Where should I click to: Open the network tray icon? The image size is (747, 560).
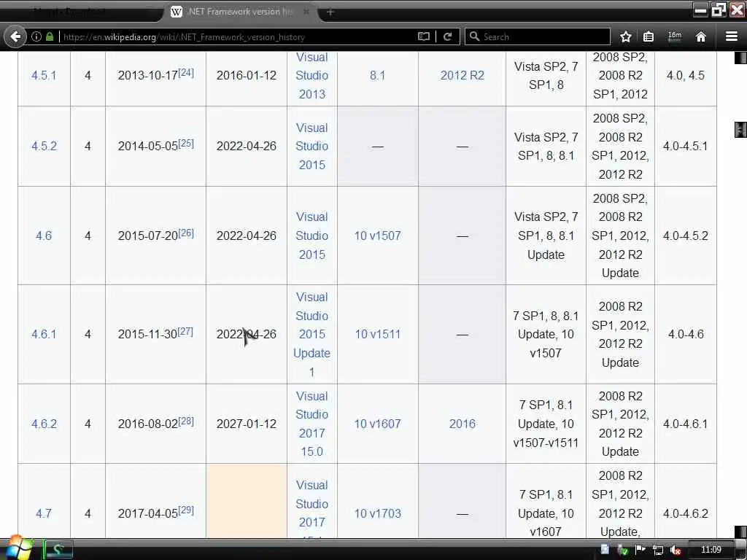click(658, 550)
